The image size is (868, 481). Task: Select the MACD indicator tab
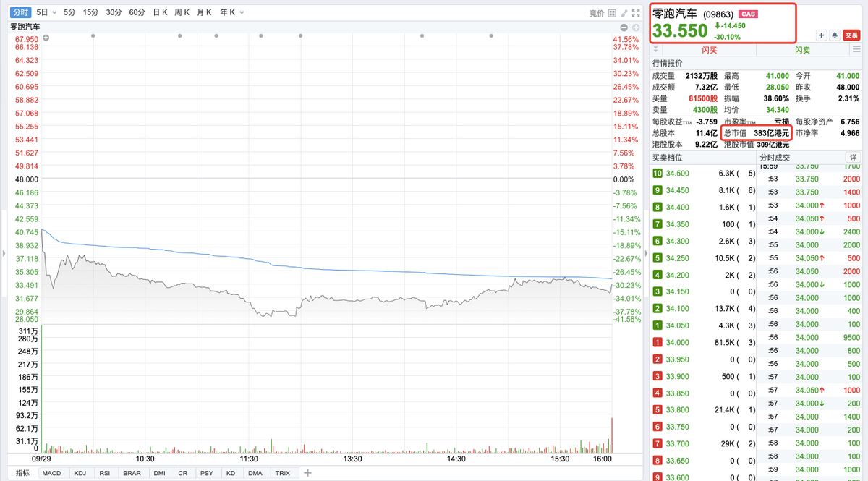coord(51,473)
